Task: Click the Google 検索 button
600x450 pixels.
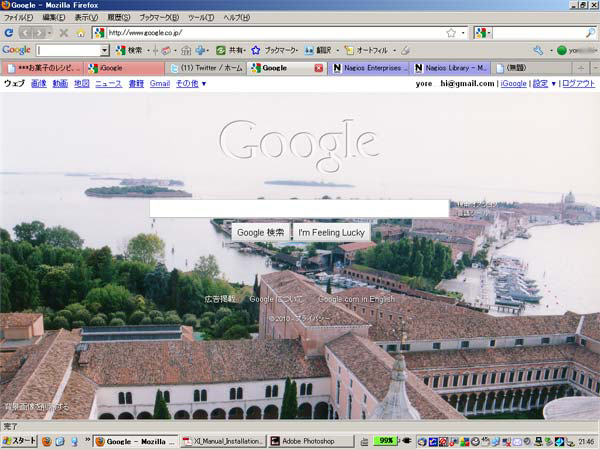Action: click(x=261, y=232)
